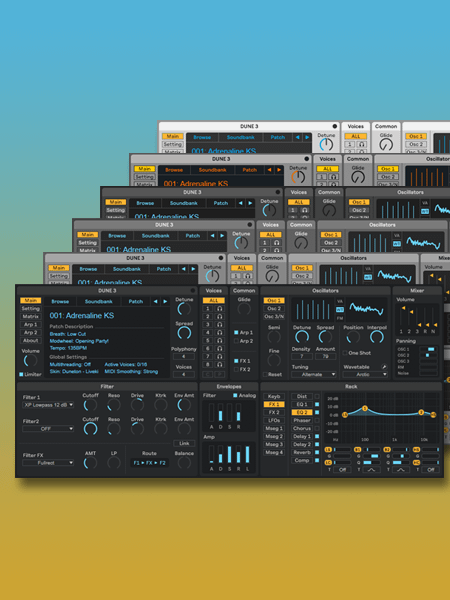The width and height of the screenshot is (450, 600).
Task: Select FM oscillator mode icon
Action: (339, 318)
